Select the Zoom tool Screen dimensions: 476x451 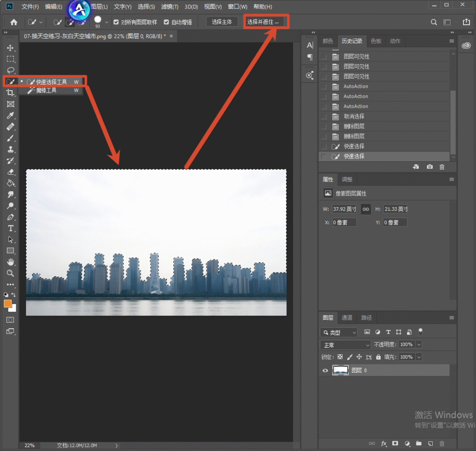click(10, 273)
